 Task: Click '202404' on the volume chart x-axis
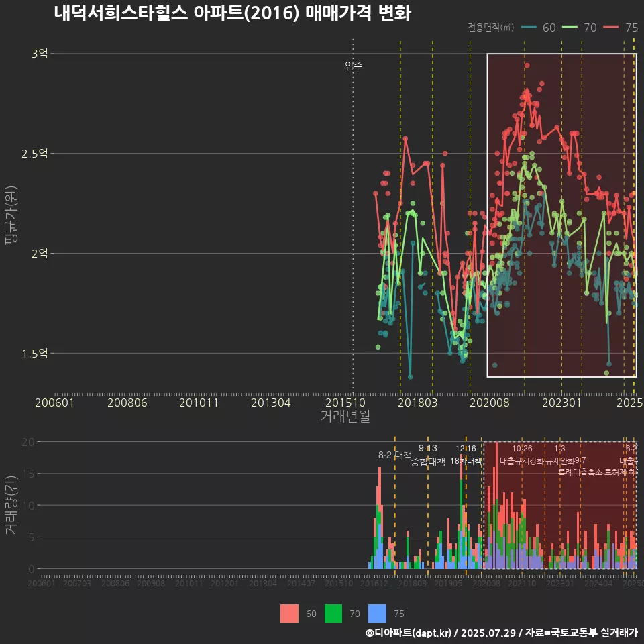598,583
